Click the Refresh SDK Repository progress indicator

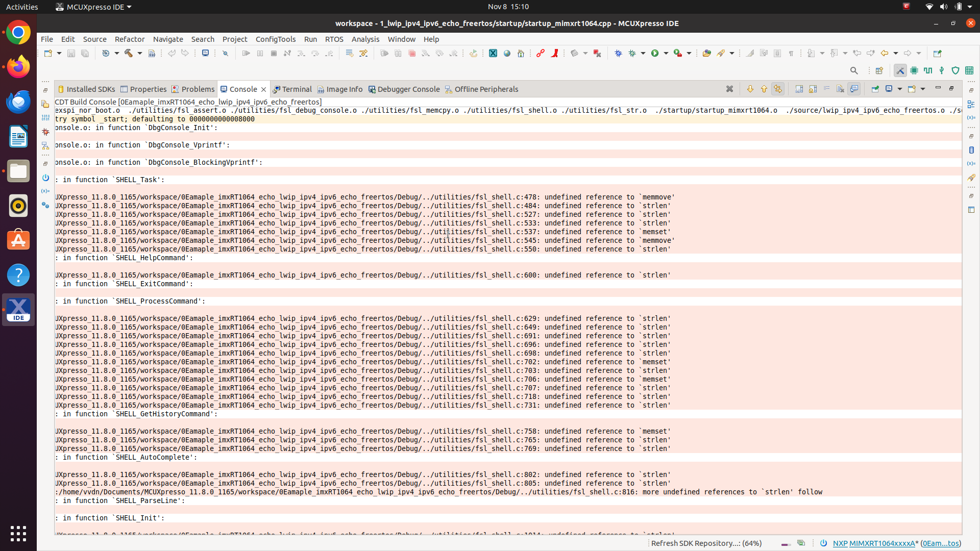coord(706,543)
